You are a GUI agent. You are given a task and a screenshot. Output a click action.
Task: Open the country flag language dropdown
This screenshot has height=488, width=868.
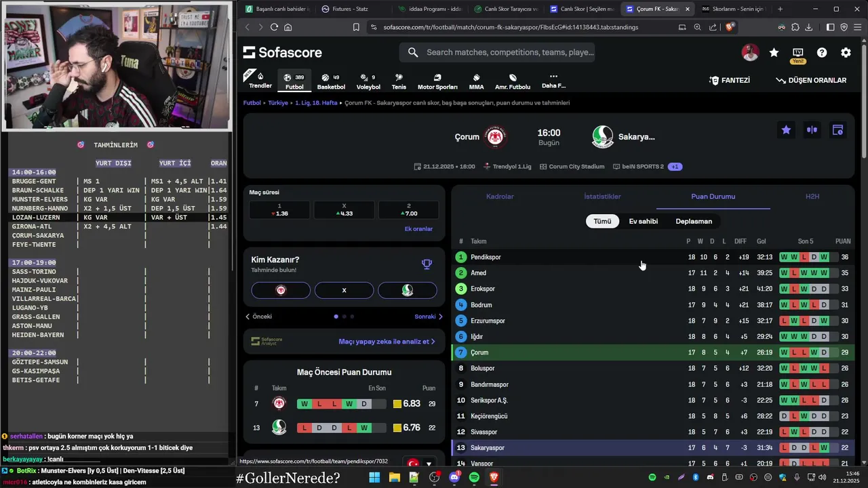point(419,464)
